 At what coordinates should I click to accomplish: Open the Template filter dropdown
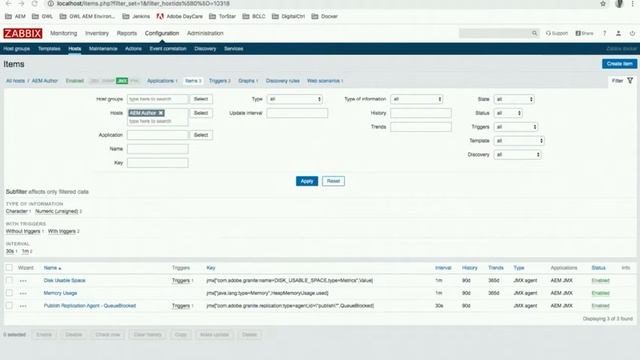pos(519,141)
